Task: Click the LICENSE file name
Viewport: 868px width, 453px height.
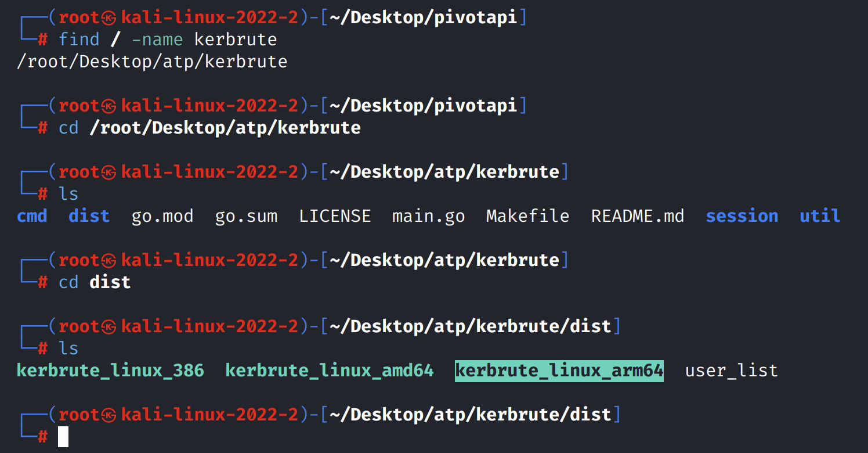Action: click(335, 216)
